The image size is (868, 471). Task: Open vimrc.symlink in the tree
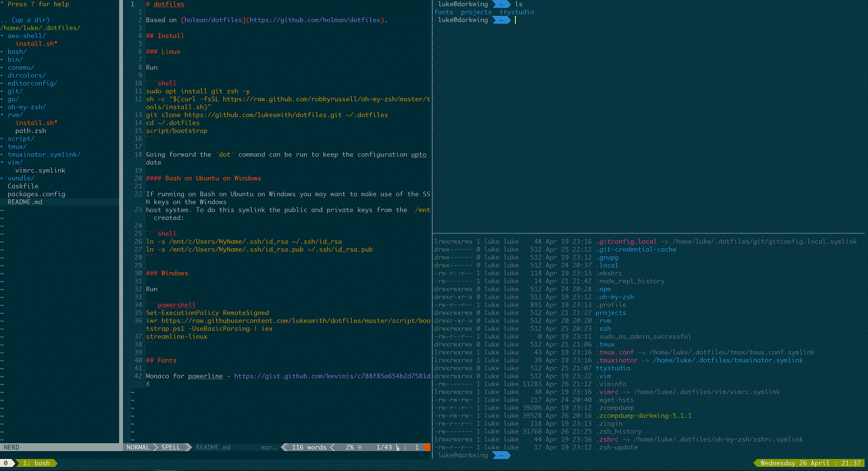(x=40, y=170)
